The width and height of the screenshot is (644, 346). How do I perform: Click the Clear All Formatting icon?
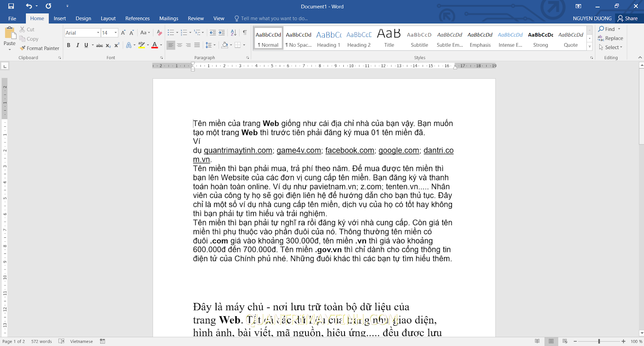tap(159, 33)
